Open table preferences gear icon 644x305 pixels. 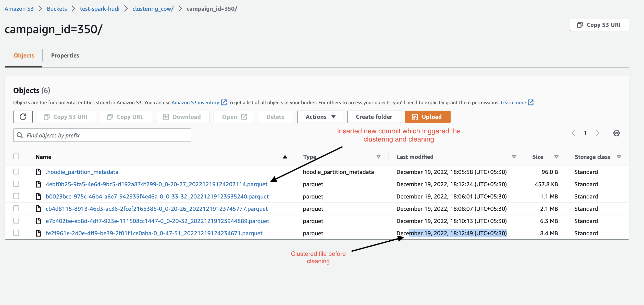[x=616, y=133]
